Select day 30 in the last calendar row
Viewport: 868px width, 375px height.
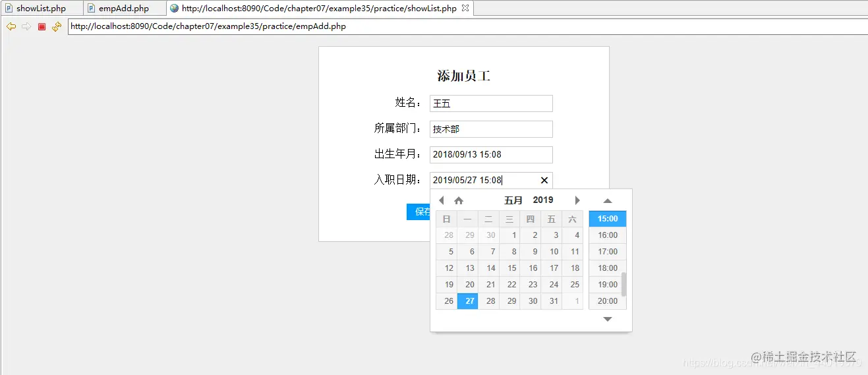tap(531, 301)
